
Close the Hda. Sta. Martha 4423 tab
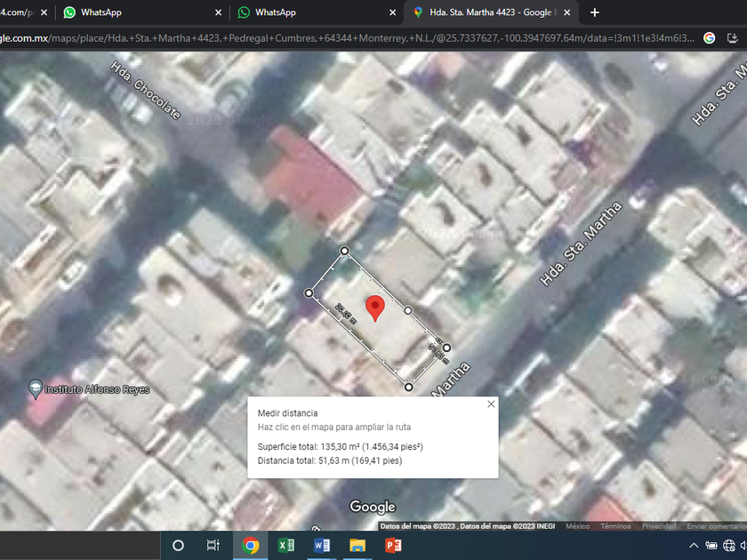click(567, 12)
